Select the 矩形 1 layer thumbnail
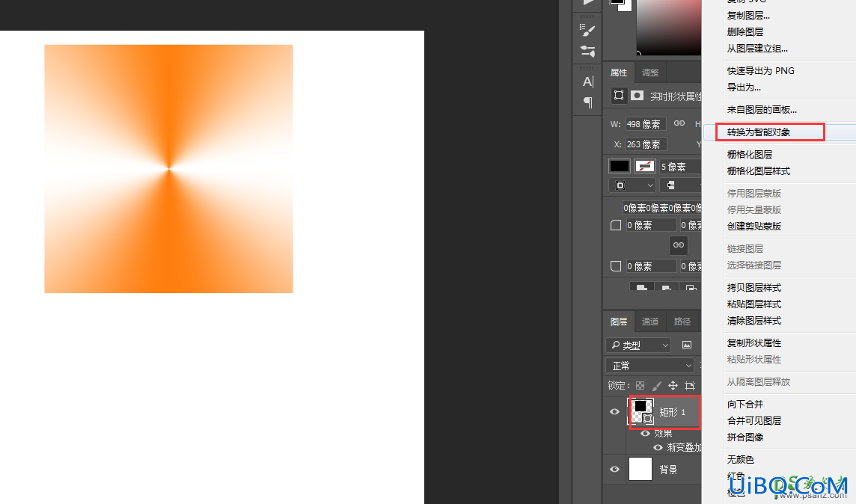856x504 pixels. pyautogui.click(x=641, y=412)
